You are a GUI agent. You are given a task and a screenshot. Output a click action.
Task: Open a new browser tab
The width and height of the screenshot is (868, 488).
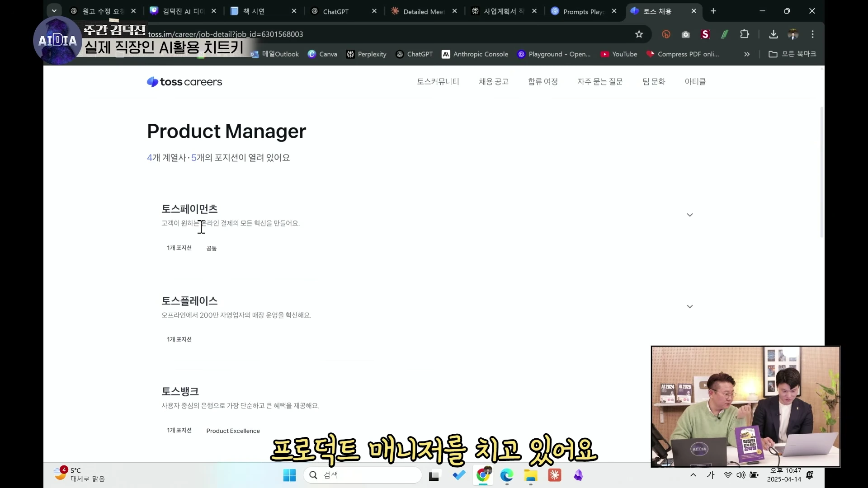tap(713, 11)
